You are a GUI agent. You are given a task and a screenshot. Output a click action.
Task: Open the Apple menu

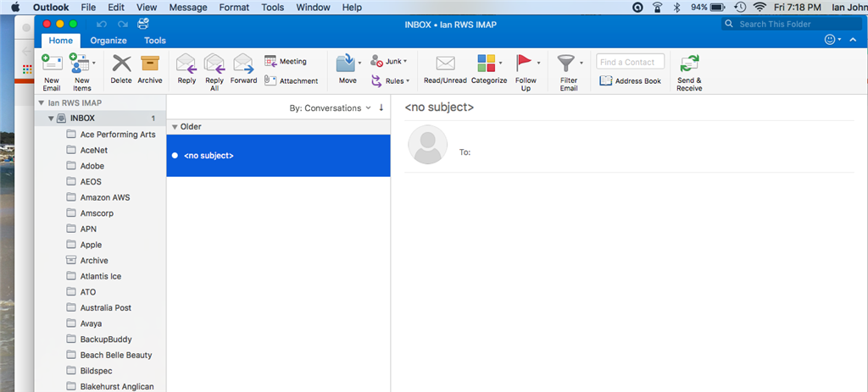point(15,7)
